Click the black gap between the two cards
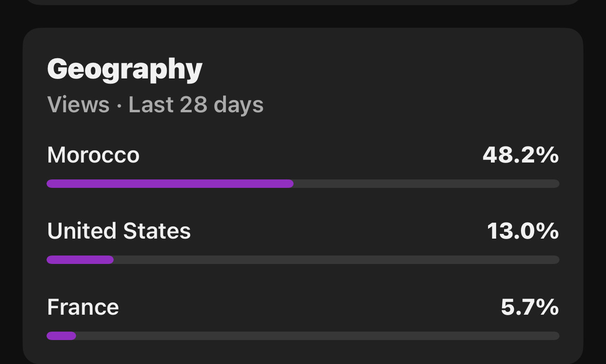 coord(303,16)
